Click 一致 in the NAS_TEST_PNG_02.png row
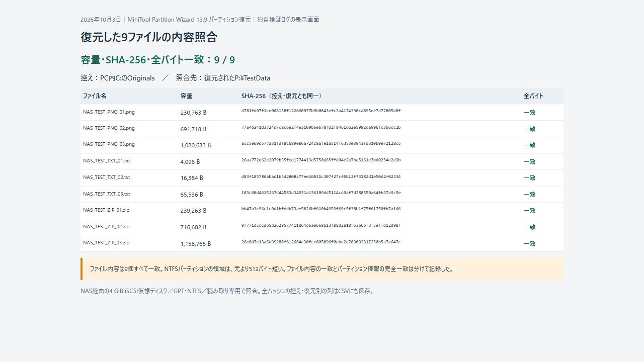Viewport: 644px width, 362px height. pos(529,129)
